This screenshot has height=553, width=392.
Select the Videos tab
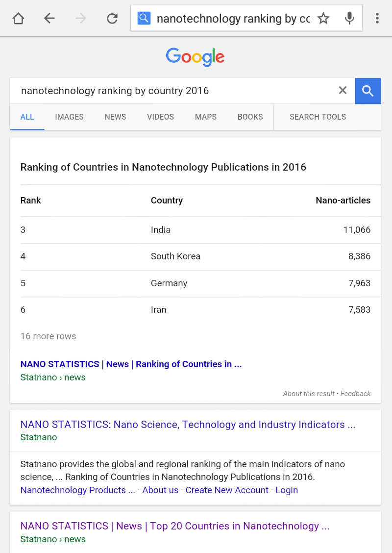click(x=160, y=117)
